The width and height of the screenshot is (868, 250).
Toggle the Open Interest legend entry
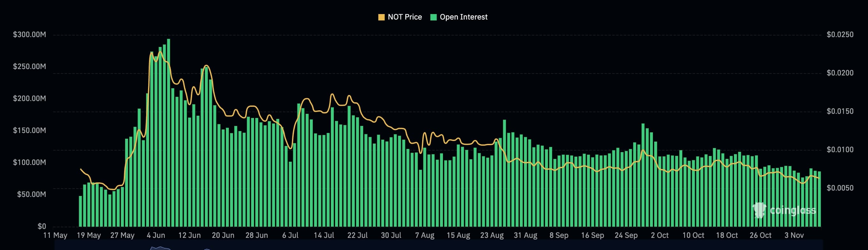[459, 17]
